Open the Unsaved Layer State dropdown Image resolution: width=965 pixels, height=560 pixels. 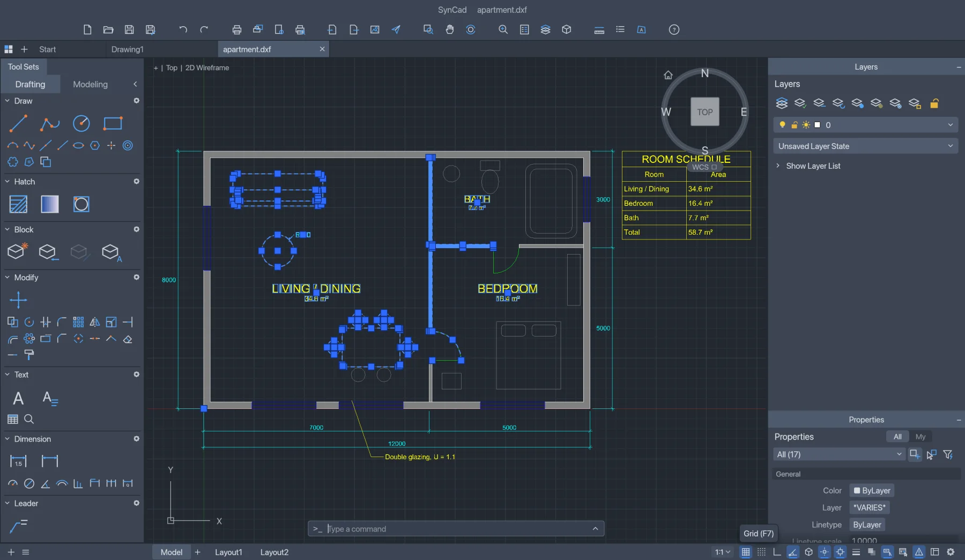[x=865, y=146]
